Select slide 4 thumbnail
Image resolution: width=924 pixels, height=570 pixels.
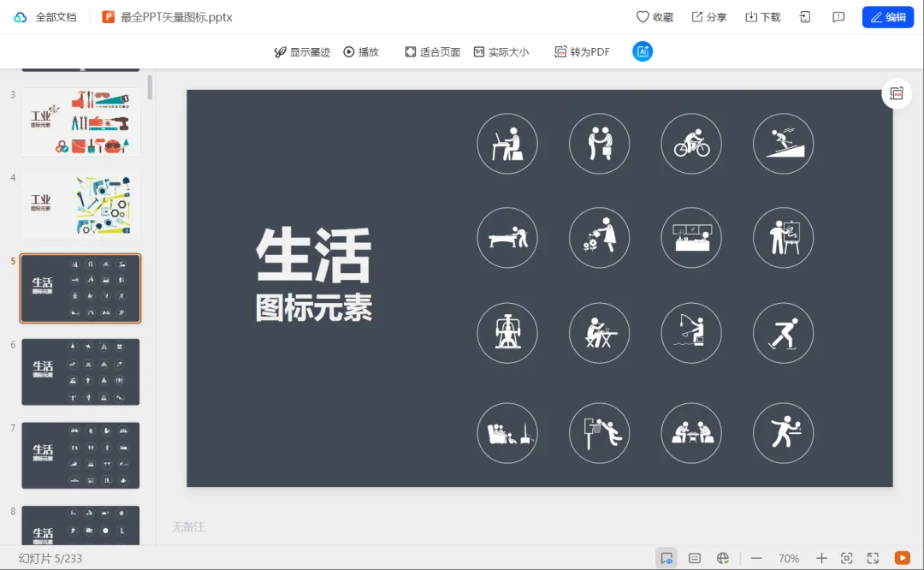(x=80, y=205)
